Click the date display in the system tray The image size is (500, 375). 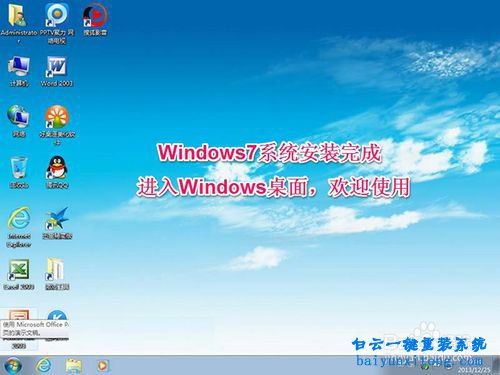click(x=474, y=370)
